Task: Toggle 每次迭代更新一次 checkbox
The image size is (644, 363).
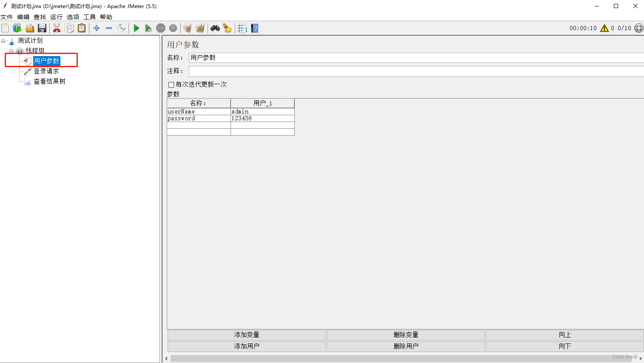Action: 171,85
